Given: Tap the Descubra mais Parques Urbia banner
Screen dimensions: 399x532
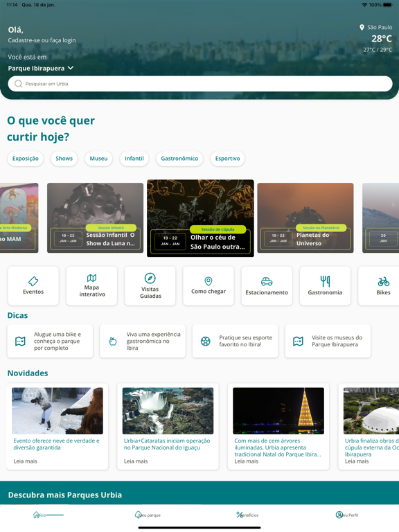Looking at the screenshot, I should (x=199, y=493).
